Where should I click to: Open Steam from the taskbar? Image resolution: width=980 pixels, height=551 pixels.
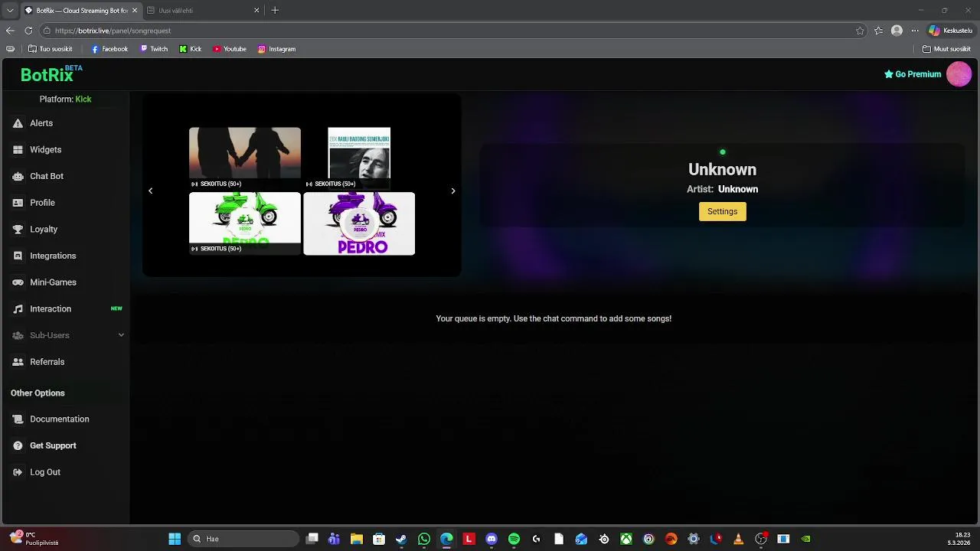coord(401,539)
